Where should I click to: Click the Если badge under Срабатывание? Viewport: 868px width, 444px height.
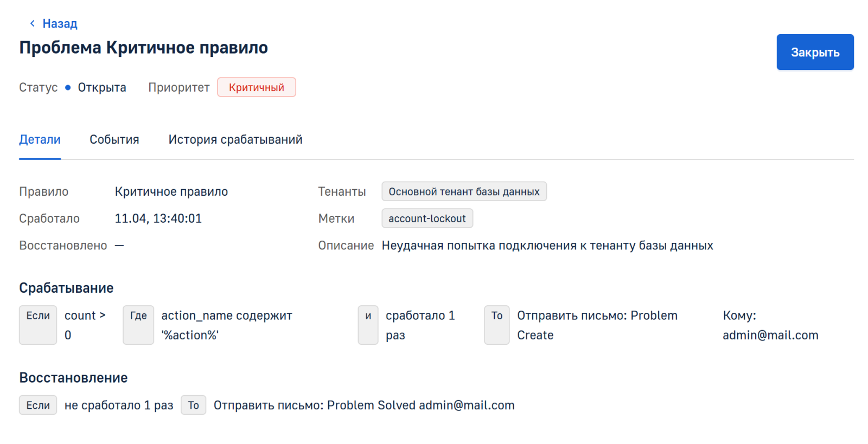(x=38, y=324)
